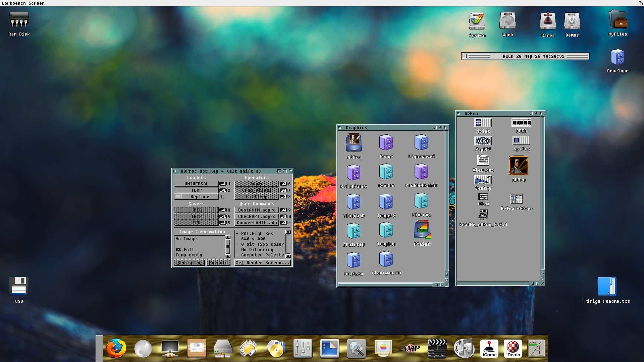This screenshot has width=644, height=362.
Task: Select the ZapDPI icon
Action: pos(483,141)
